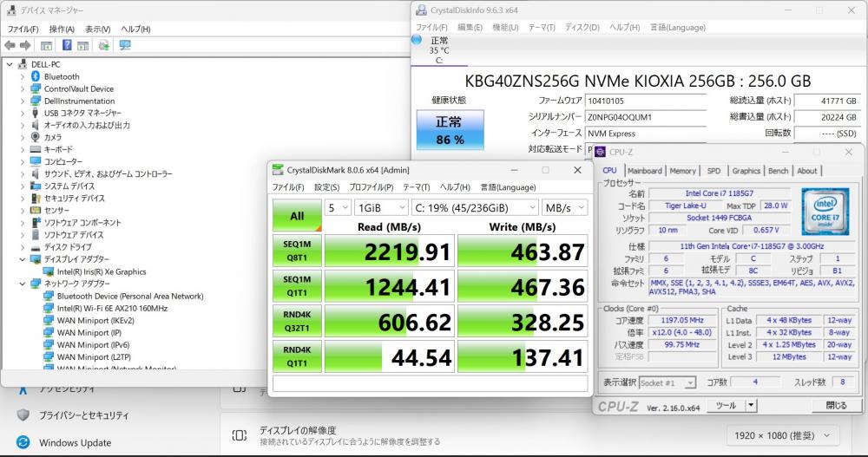
Task: Click the monitor scan icon in Device Manager toolbar
Action: pyautogui.click(x=125, y=45)
